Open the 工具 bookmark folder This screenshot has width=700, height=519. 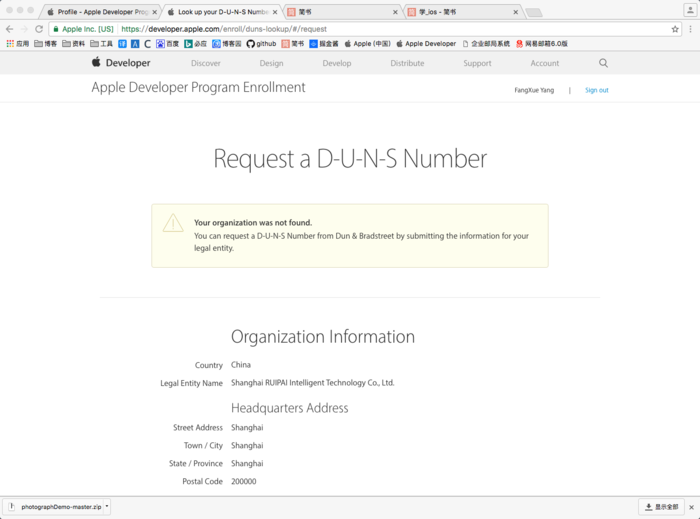pos(101,44)
